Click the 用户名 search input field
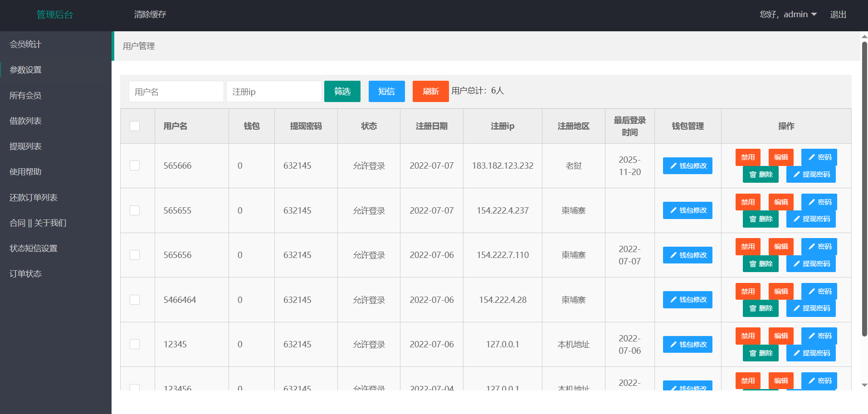This screenshot has height=414, width=868. coord(176,92)
